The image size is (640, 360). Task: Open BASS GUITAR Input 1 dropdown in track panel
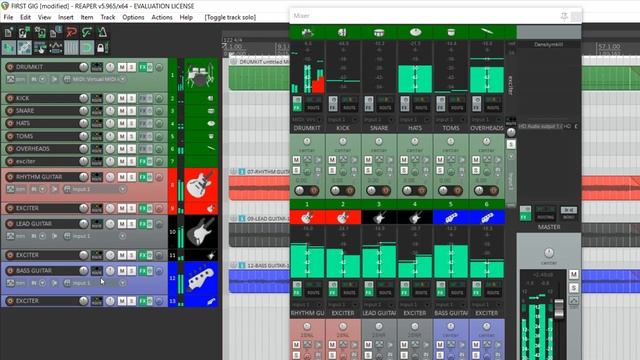[95, 283]
